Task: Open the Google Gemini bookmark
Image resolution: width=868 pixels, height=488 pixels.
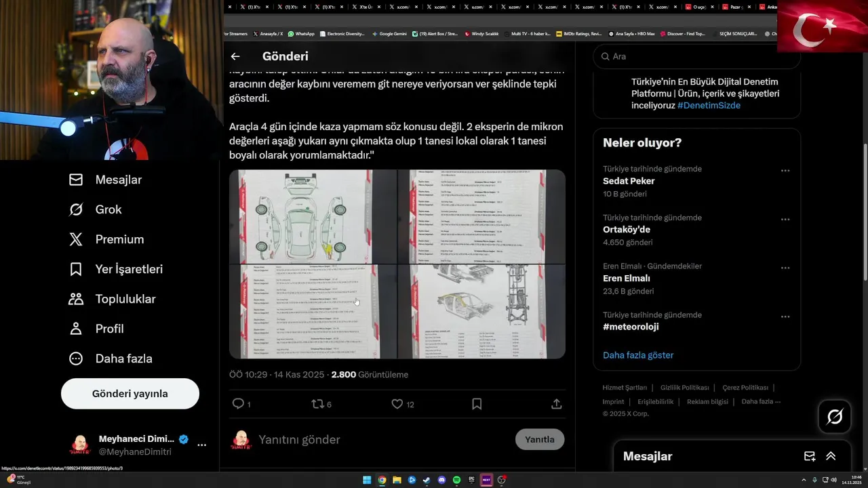Action: (x=389, y=33)
